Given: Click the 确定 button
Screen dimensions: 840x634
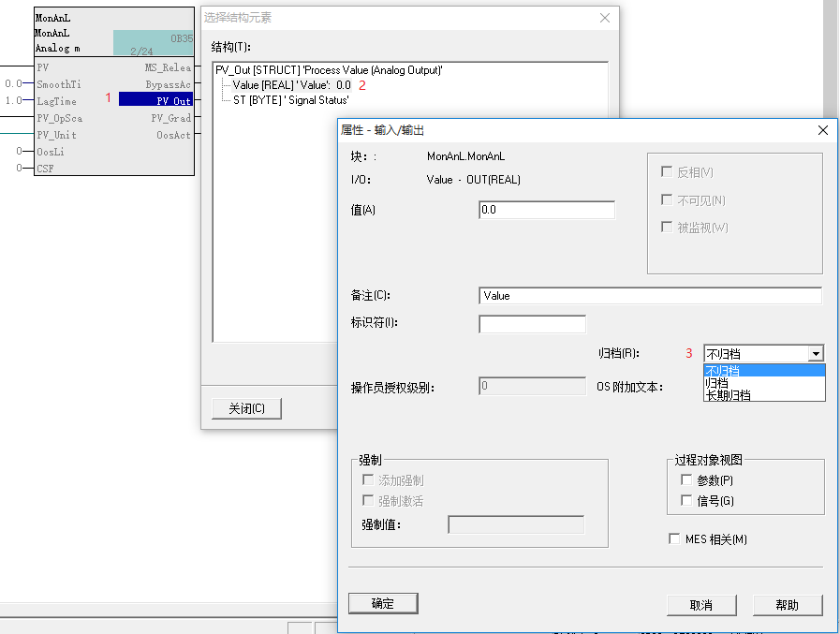Looking at the screenshot, I should tap(382, 604).
